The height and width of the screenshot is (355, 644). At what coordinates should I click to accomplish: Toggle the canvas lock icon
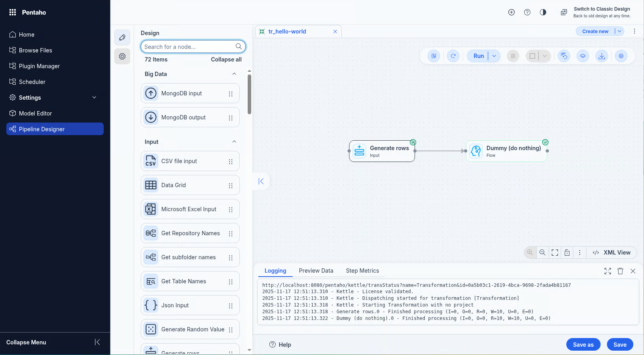click(567, 253)
